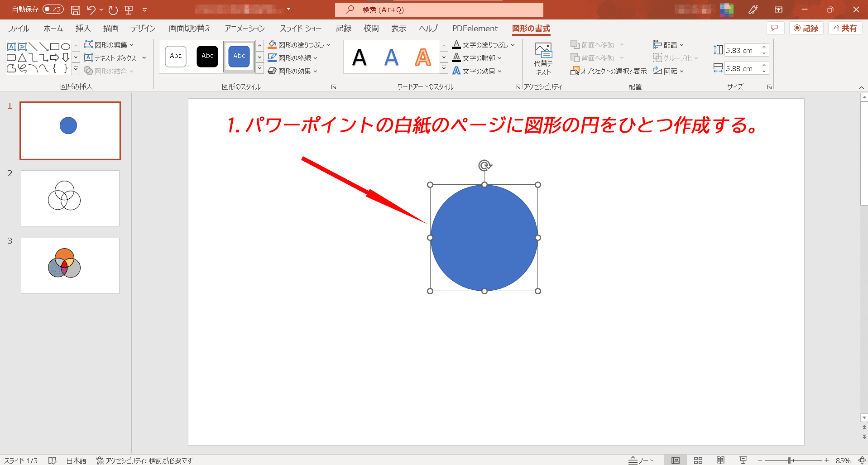The height and width of the screenshot is (465, 868).
Task: Select the oval shape in shapes gallery
Action: pyautogui.click(x=66, y=47)
